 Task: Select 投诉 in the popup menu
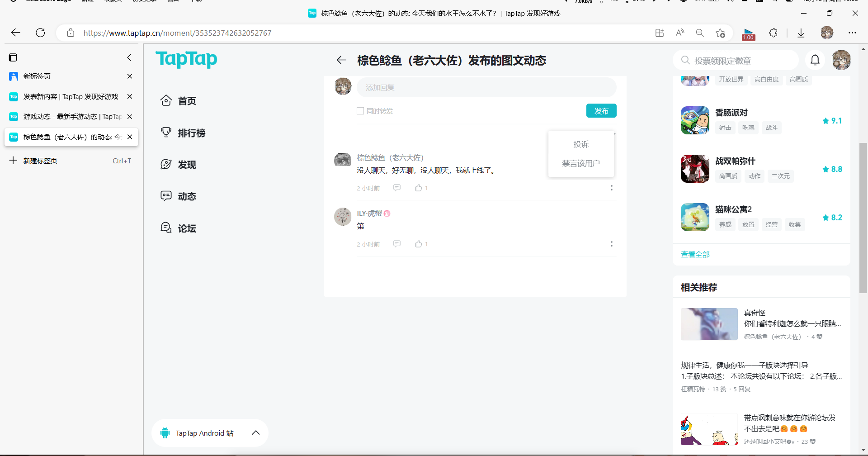pos(581,144)
